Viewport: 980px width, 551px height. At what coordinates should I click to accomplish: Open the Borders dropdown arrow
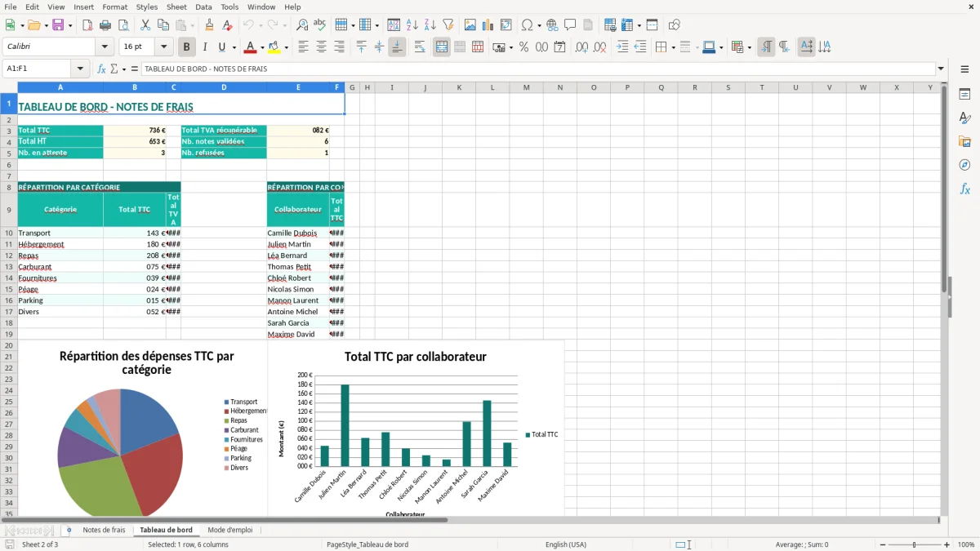[673, 47]
